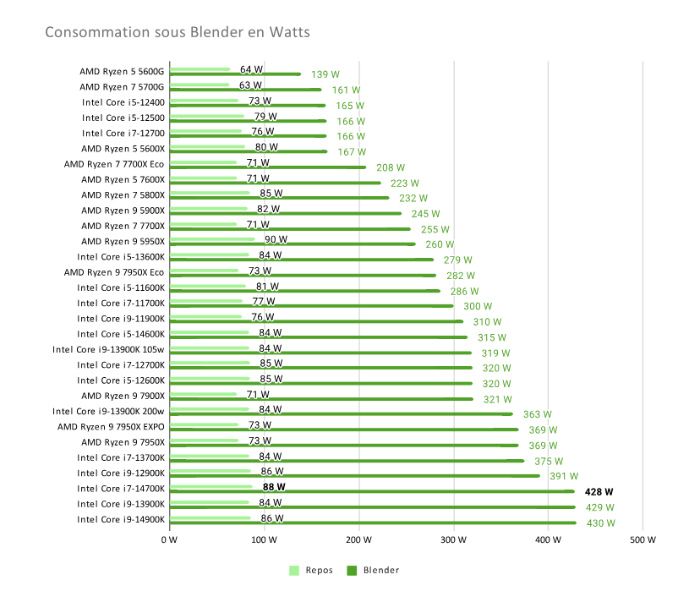
Task: Click the 90 W Repos value label
Action: pyautogui.click(x=276, y=239)
